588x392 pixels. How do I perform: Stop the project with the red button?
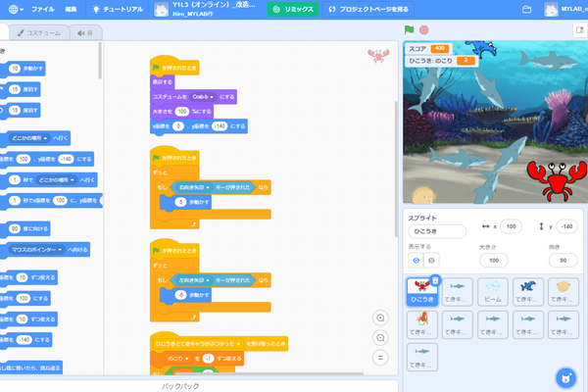pyautogui.click(x=423, y=30)
